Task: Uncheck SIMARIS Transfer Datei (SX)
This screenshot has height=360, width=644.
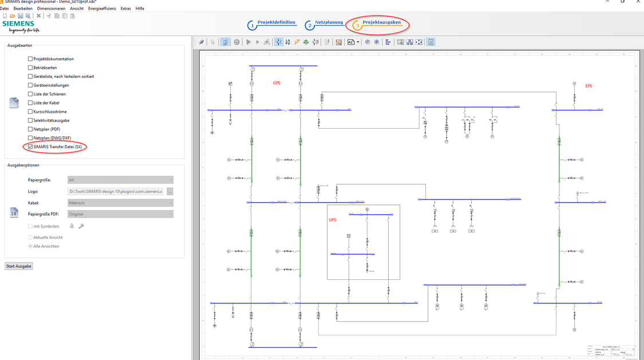Action: (x=29, y=147)
